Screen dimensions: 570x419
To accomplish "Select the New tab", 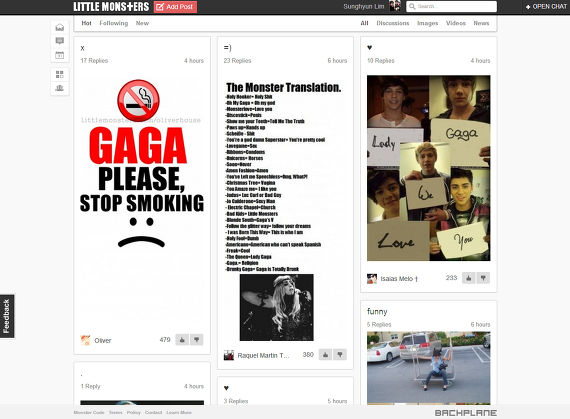I will click(142, 23).
